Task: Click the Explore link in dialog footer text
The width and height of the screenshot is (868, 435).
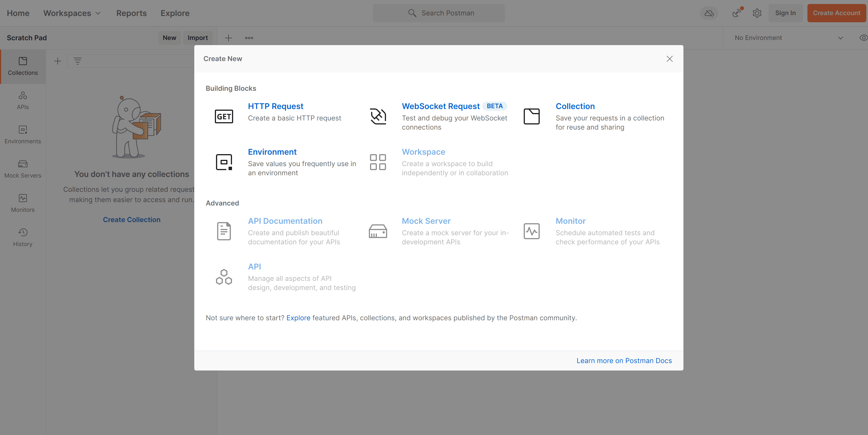Action: pos(298,318)
